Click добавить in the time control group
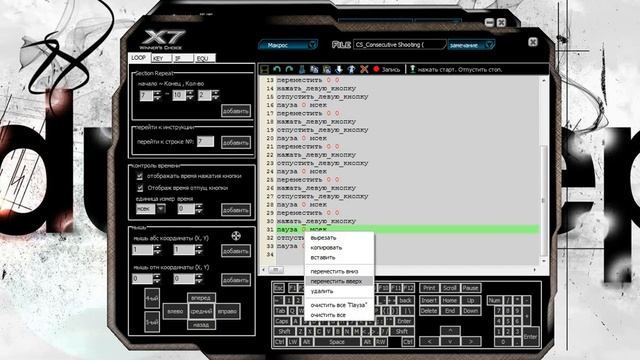 [236, 210]
